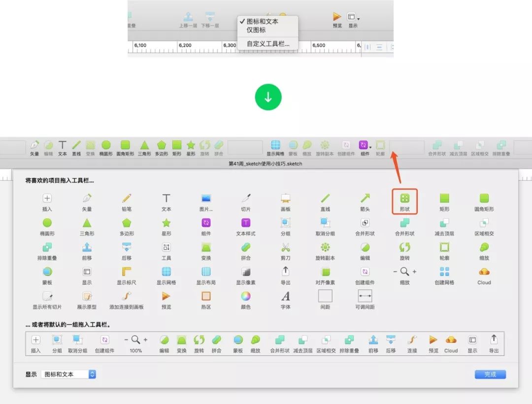Open 显示 dropdown beside 图标和文本 selector
This screenshot has height=404, width=532.
(x=68, y=374)
